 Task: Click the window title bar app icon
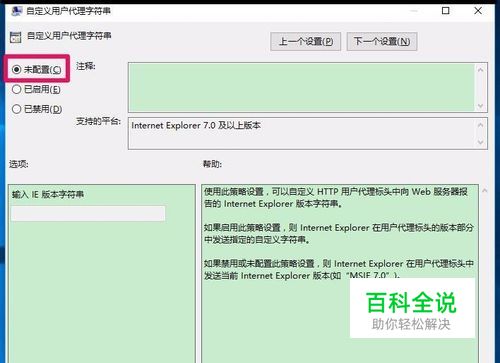point(16,11)
